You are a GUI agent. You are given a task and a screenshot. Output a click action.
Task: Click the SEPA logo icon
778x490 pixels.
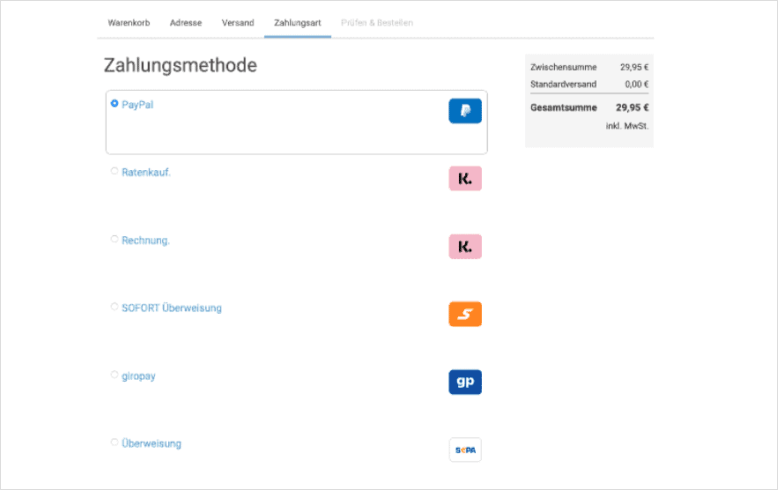pos(465,450)
